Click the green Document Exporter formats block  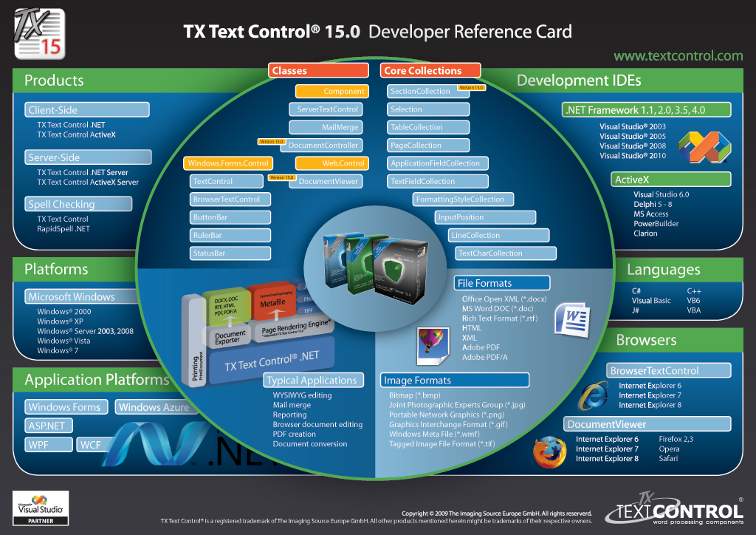[x=227, y=305]
